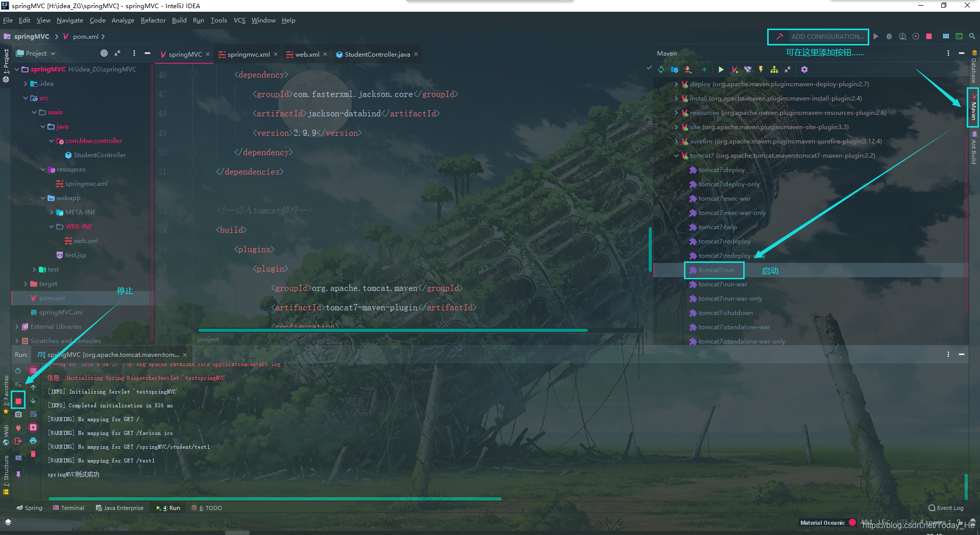Image resolution: width=980 pixels, height=535 pixels.
Task: Open the Spring tool window
Action: 29,508
